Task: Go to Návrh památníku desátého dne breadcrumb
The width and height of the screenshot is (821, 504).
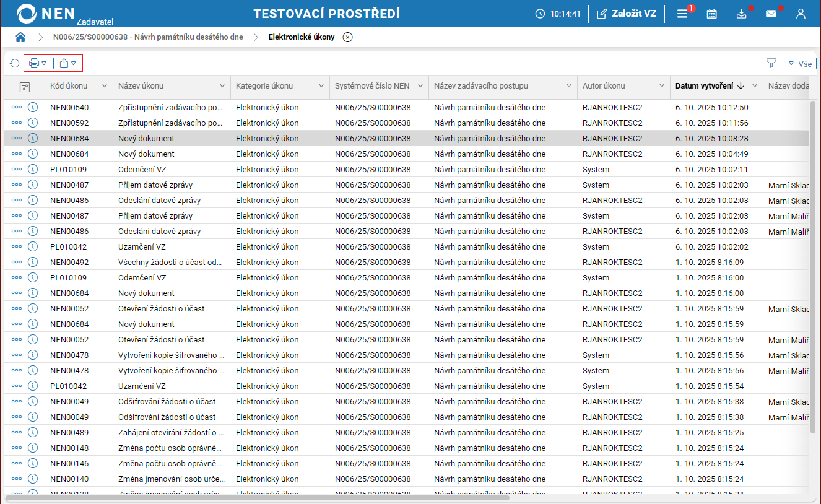Action: coord(148,37)
